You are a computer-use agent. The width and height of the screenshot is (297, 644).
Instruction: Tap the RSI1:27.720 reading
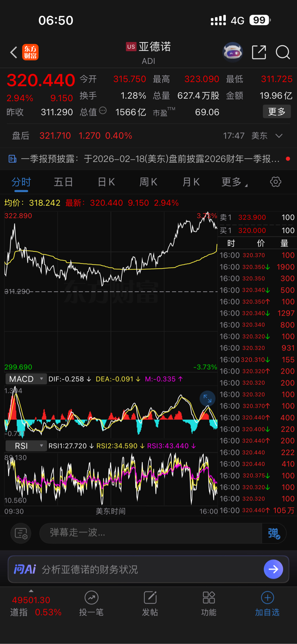pyautogui.click(x=71, y=446)
